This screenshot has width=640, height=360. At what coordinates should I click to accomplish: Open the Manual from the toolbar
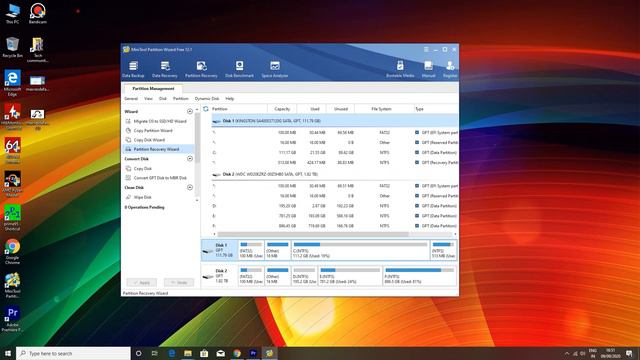[428, 69]
